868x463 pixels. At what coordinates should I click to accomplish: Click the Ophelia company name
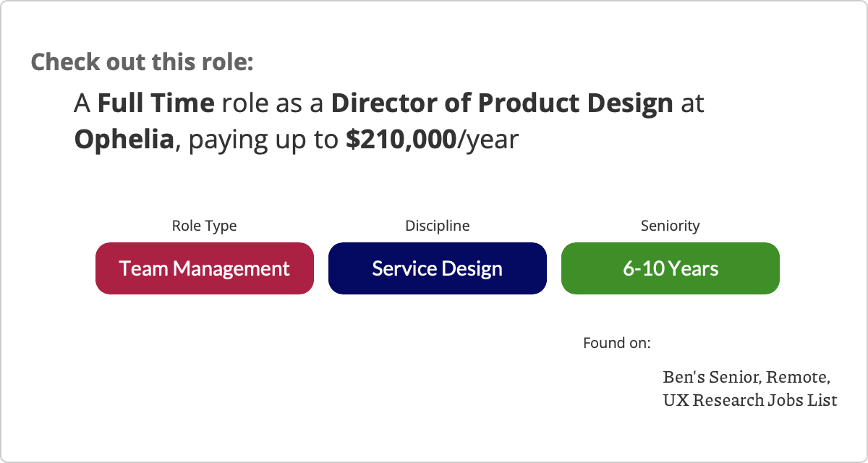click(x=124, y=139)
